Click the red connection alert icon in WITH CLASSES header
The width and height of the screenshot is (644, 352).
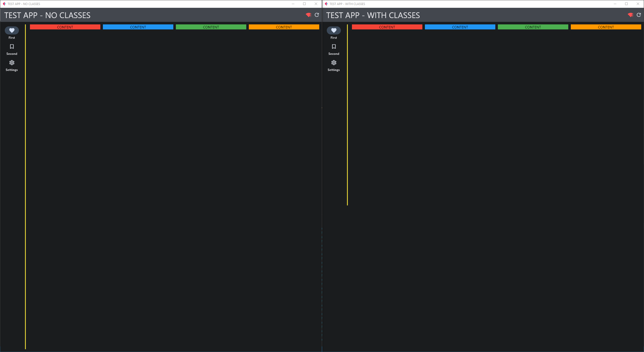630,15
